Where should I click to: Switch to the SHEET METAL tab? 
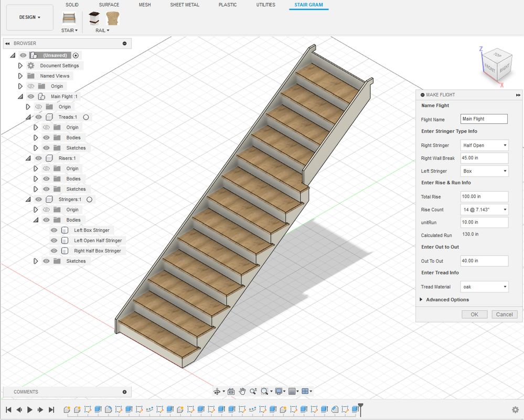tap(185, 5)
